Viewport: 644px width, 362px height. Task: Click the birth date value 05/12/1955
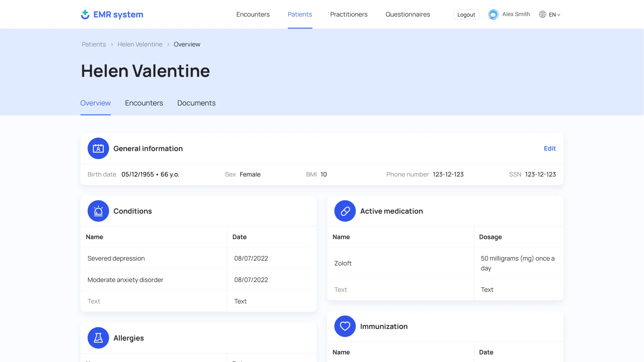pos(138,175)
